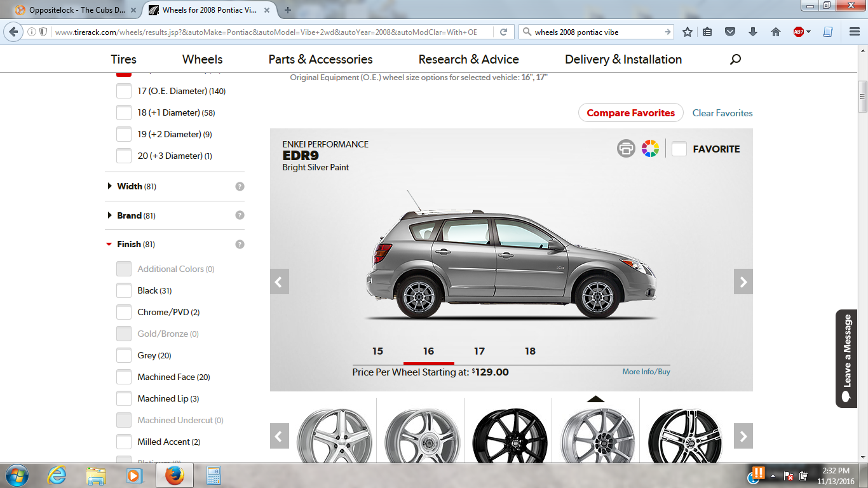
Task: Open the search bar go arrow
Action: pyautogui.click(x=667, y=32)
